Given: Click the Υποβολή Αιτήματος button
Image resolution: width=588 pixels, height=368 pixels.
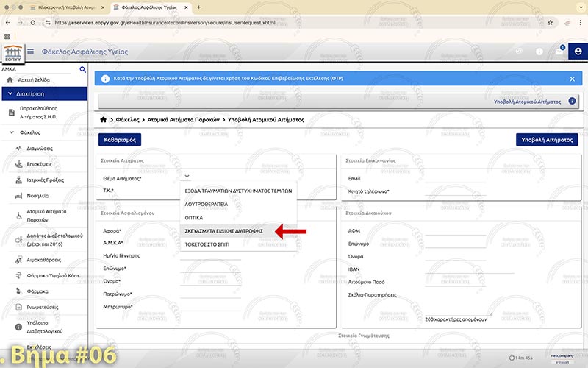Looking at the screenshot, I should pos(547,139).
